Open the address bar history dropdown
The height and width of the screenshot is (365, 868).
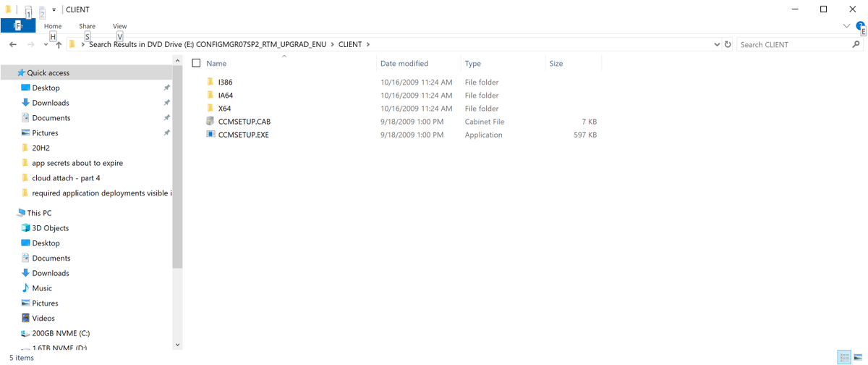(716, 44)
